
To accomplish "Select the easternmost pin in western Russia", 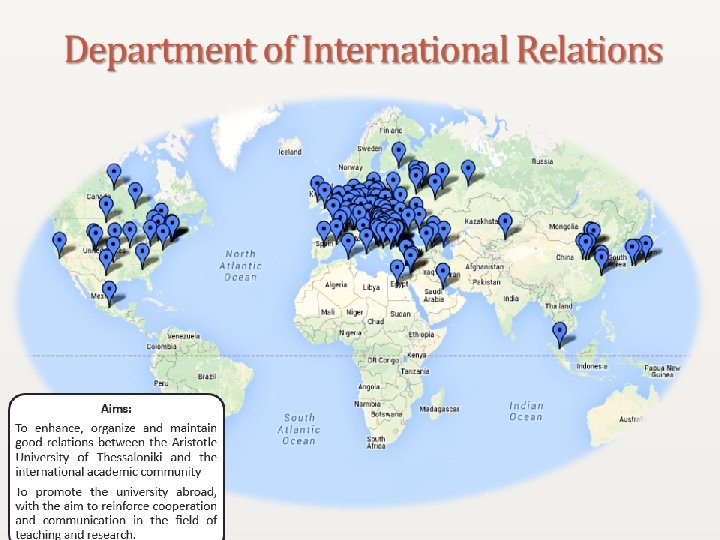I will tap(468, 172).
